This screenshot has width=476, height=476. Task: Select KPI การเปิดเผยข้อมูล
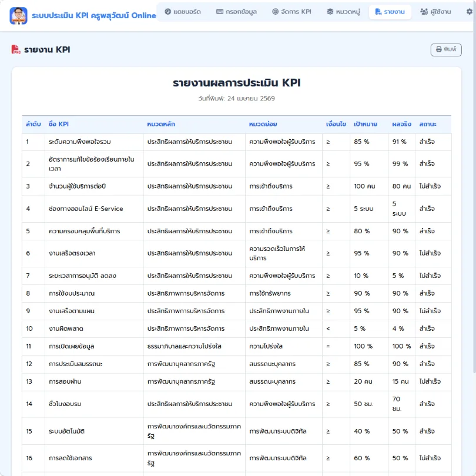[71, 346]
